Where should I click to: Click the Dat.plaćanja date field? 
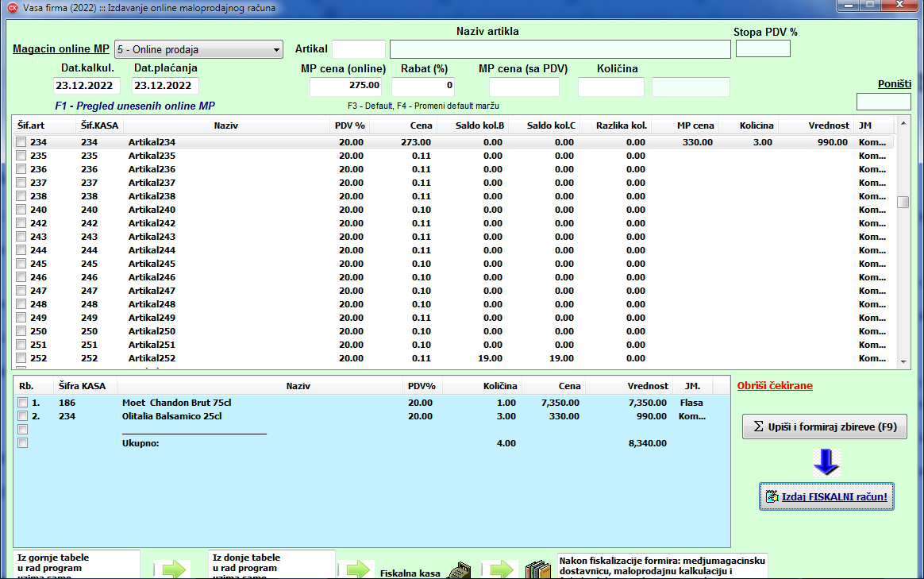(x=165, y=86)
